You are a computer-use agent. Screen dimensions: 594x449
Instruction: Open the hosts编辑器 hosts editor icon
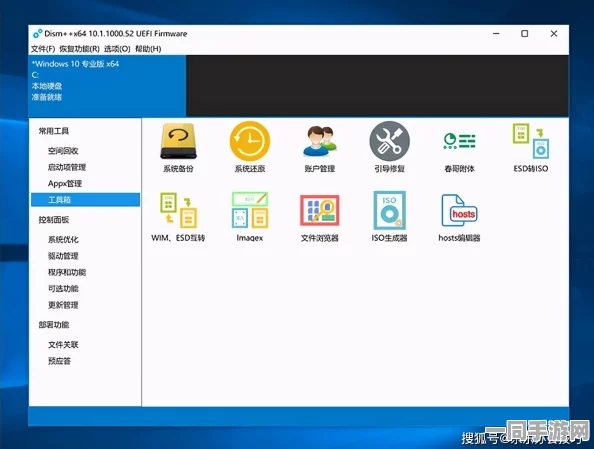[x=459, y=210]
